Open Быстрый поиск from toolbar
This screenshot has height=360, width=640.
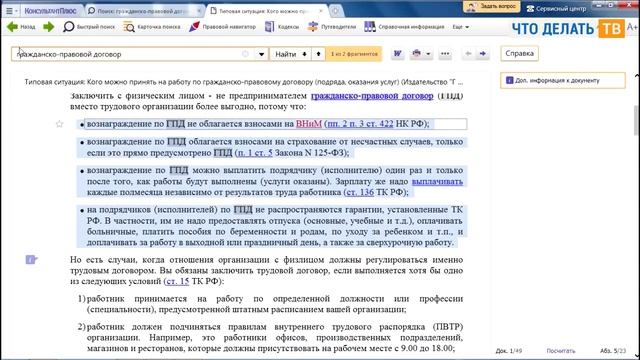(x=89, y=27)
